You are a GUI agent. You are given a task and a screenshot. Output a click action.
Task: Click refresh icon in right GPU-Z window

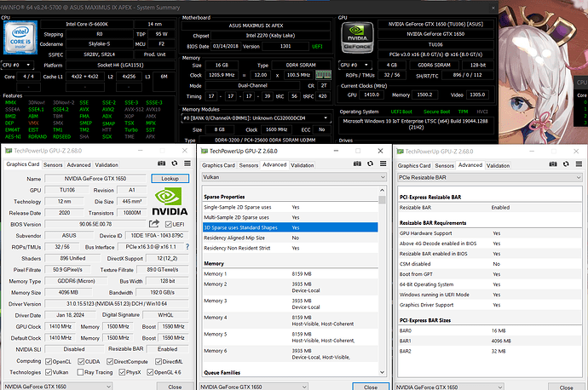[566, 164]
